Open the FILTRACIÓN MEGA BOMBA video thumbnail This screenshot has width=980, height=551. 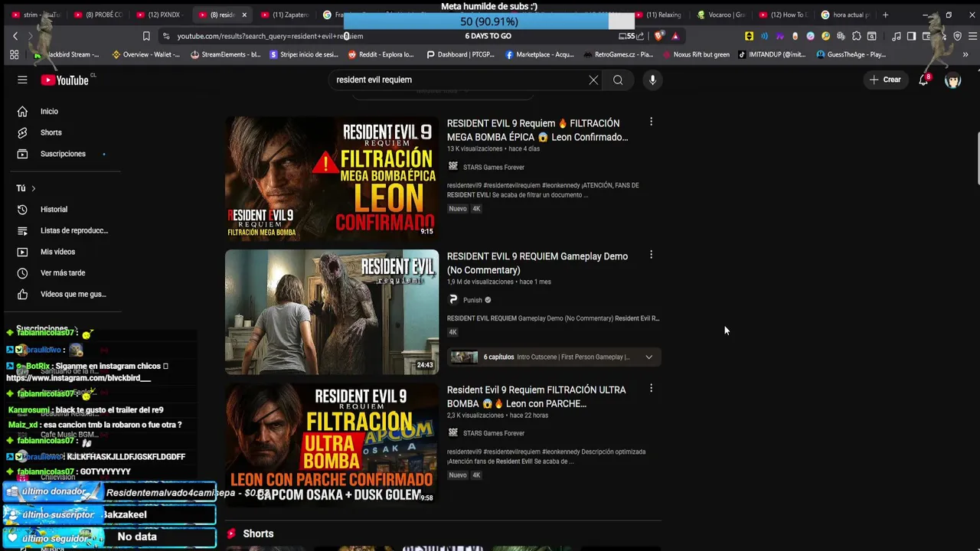[332, 178]
